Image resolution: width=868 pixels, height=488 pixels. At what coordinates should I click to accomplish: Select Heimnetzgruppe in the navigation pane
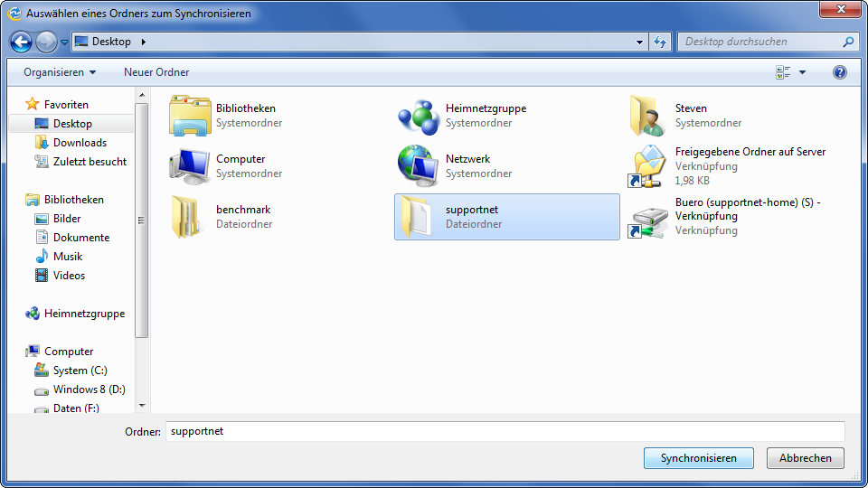click(84, 314)
